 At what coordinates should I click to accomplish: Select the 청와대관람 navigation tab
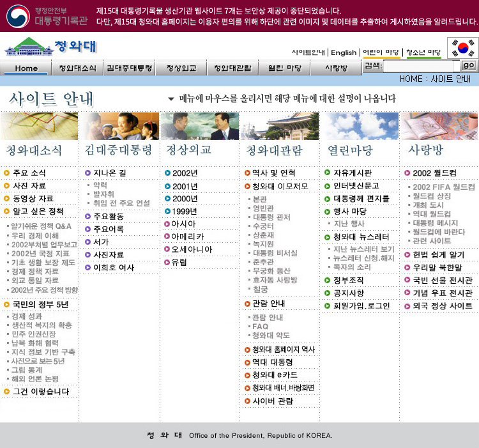(x=232, y=68)
